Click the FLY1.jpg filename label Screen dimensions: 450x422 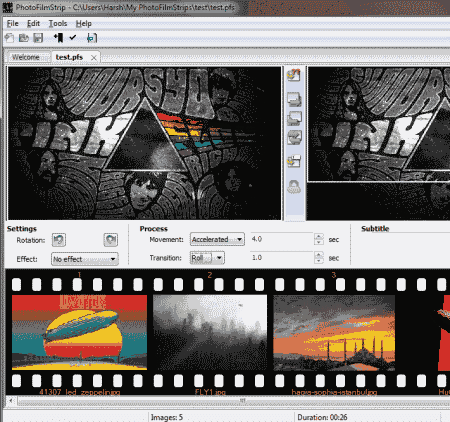point(210,392)
